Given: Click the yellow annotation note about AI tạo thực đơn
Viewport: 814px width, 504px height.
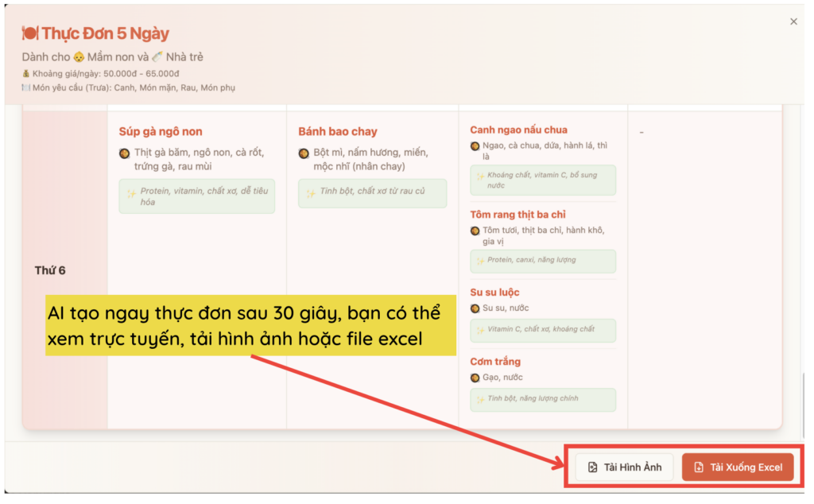Looking at the screenshot, I should (x=250, y=326).
